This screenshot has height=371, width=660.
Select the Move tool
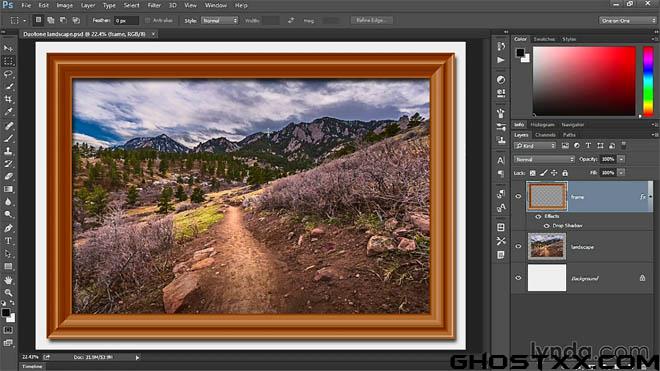[8, 48]
